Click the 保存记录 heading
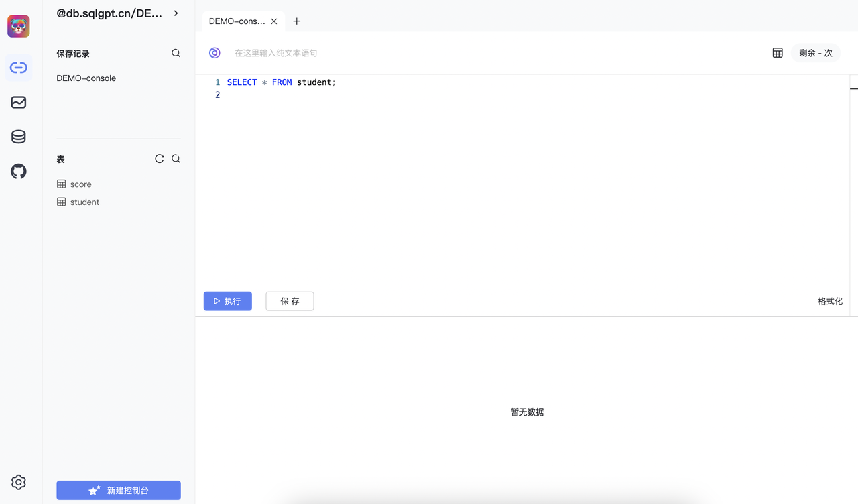Image resolution: width=858 pixels, height=504 pixels. (73, 54)
